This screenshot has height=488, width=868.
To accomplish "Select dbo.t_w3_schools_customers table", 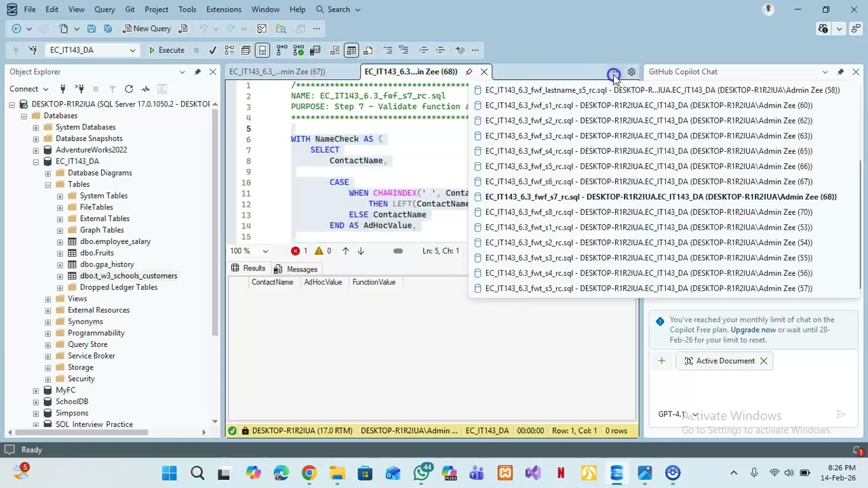I will click(128, 276).
